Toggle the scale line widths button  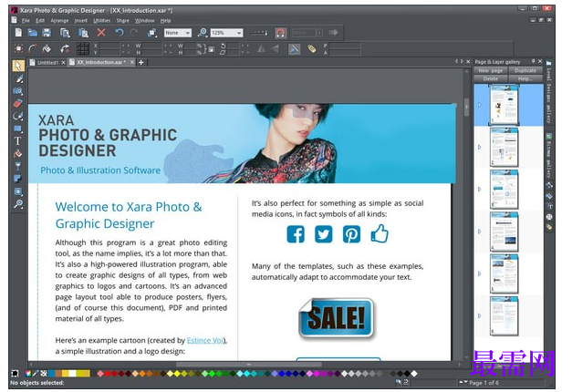point(294,49)
